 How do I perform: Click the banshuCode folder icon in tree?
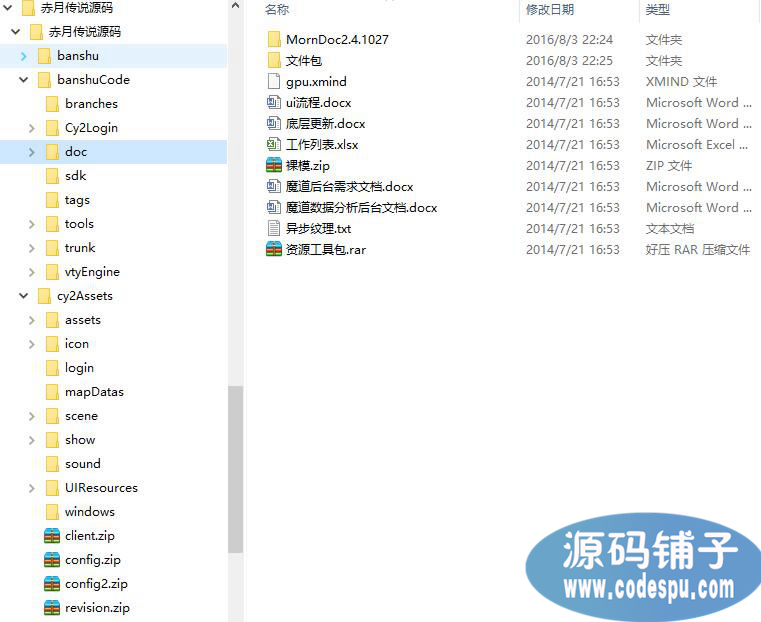[x=44, y=80]
